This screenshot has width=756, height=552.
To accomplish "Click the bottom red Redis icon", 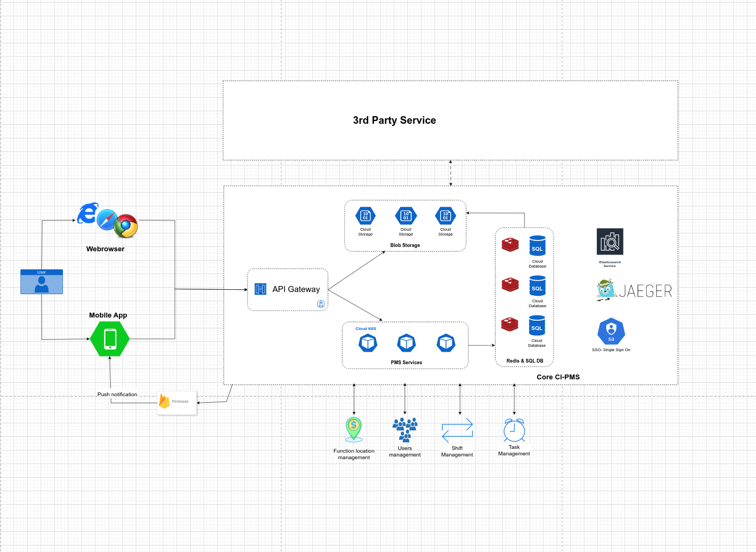I will coord(509,324).
